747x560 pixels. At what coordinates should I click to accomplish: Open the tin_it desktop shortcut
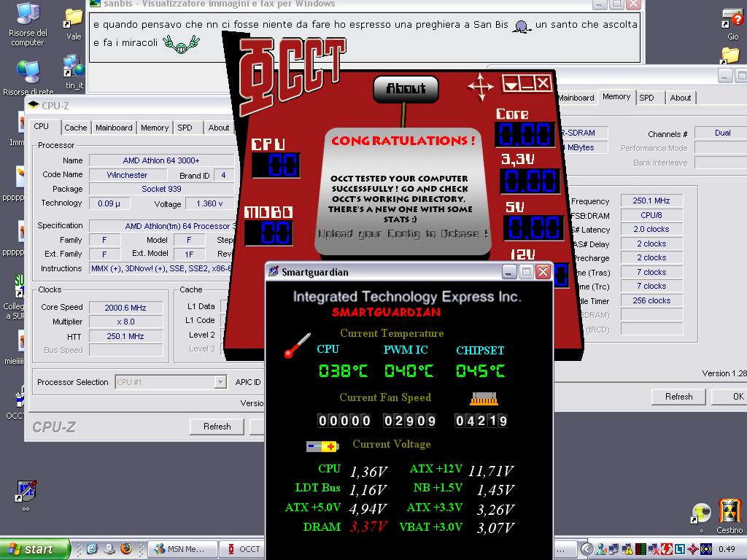[x=74, y=71]
